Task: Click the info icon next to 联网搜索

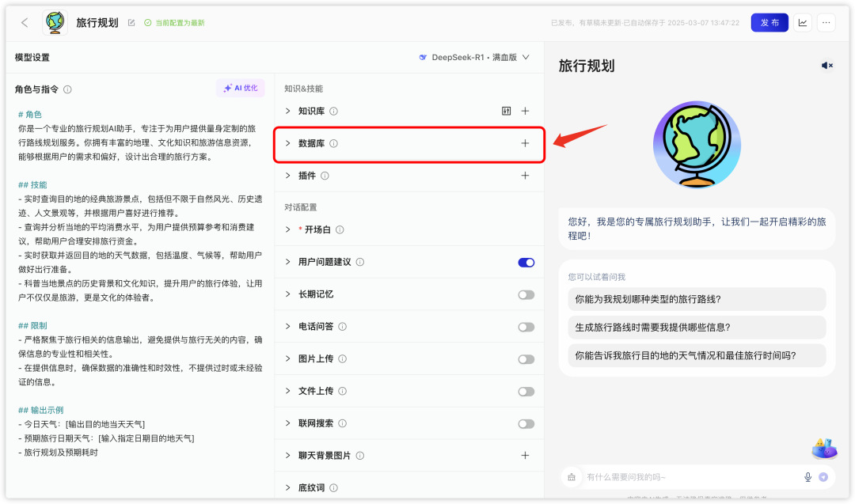Action: [x=343, y=423]
